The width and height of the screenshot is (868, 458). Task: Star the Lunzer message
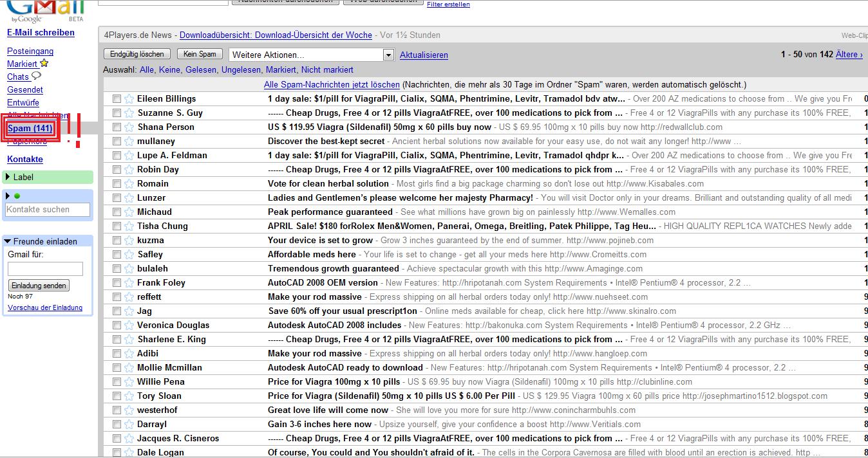click(129, 198)
